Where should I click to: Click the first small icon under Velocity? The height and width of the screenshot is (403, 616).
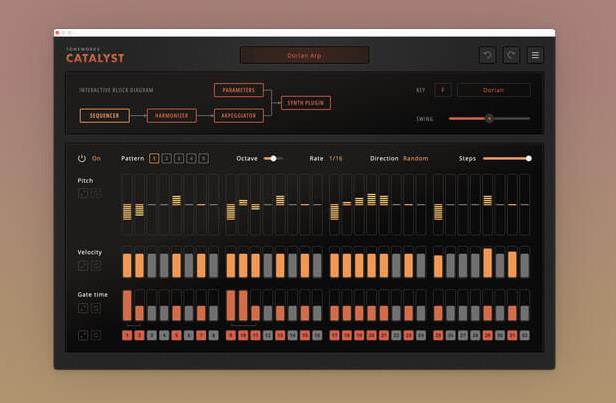point(83,266)
